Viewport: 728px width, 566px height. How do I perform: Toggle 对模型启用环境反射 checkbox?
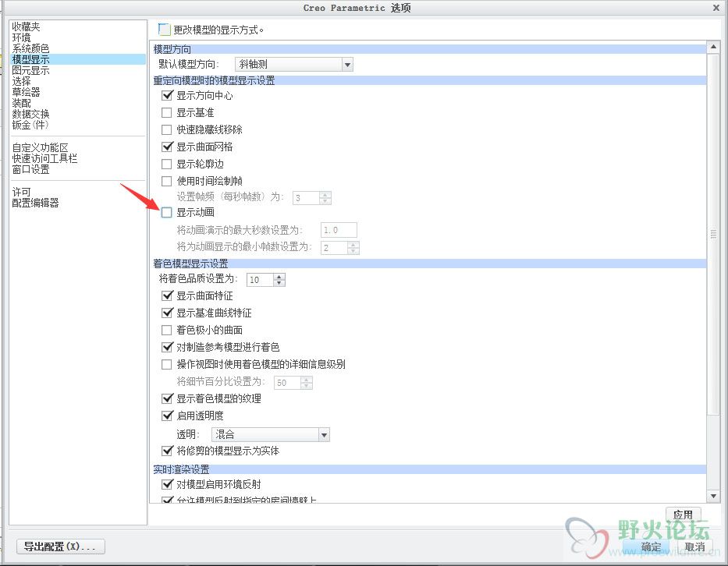pyautogui.click(x=167, y=485)
